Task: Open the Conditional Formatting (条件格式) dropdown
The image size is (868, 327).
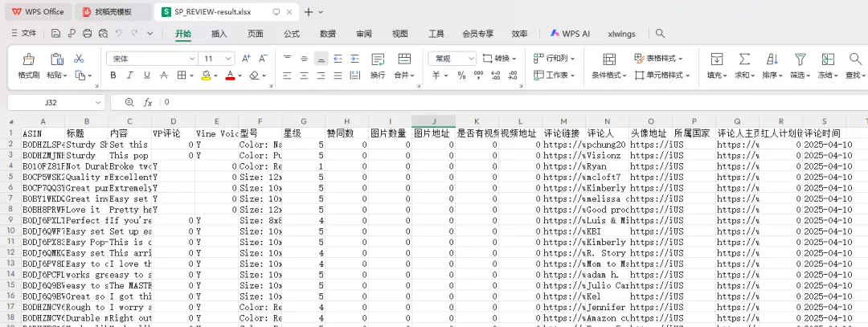Action: coord(609,76)
